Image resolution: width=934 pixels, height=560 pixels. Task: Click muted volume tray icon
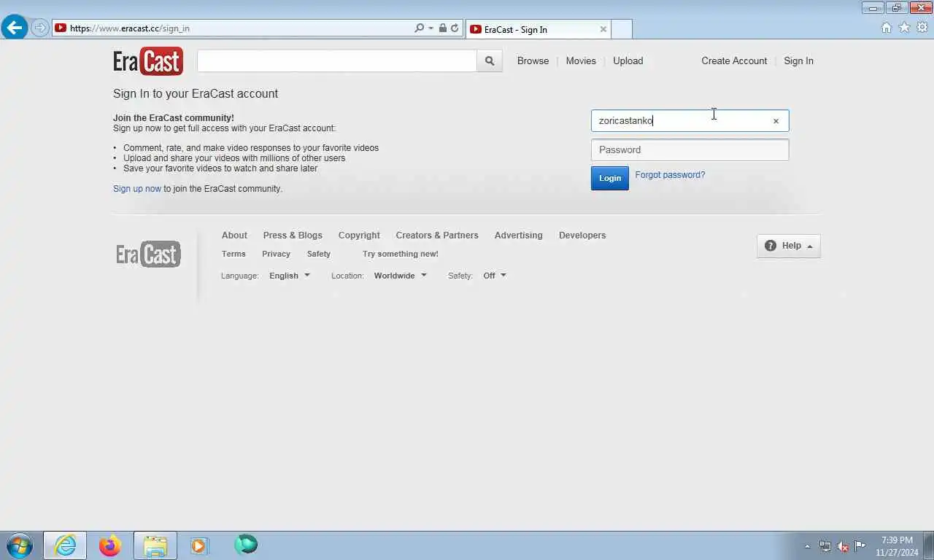click(x=843, y=546)
